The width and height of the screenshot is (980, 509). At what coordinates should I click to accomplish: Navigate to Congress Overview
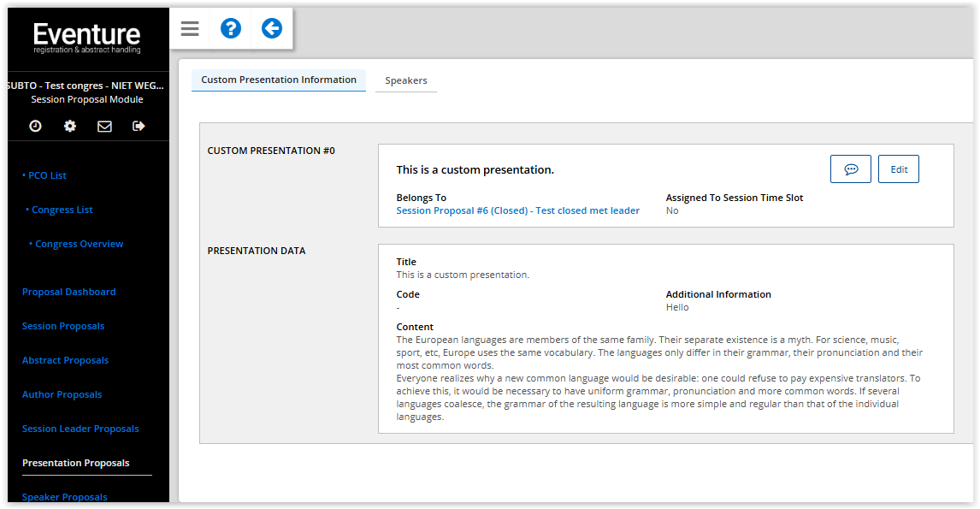76,244
